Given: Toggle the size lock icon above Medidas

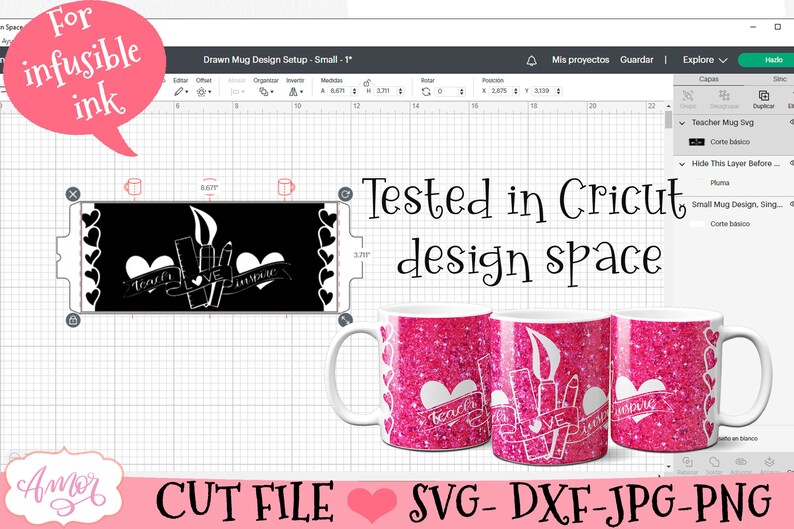Looking at the screenshot, I should tap(367, 83).
